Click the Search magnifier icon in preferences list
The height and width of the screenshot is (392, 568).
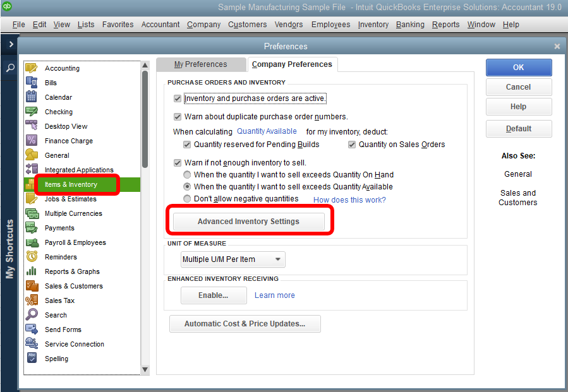(x=32, y=314)
